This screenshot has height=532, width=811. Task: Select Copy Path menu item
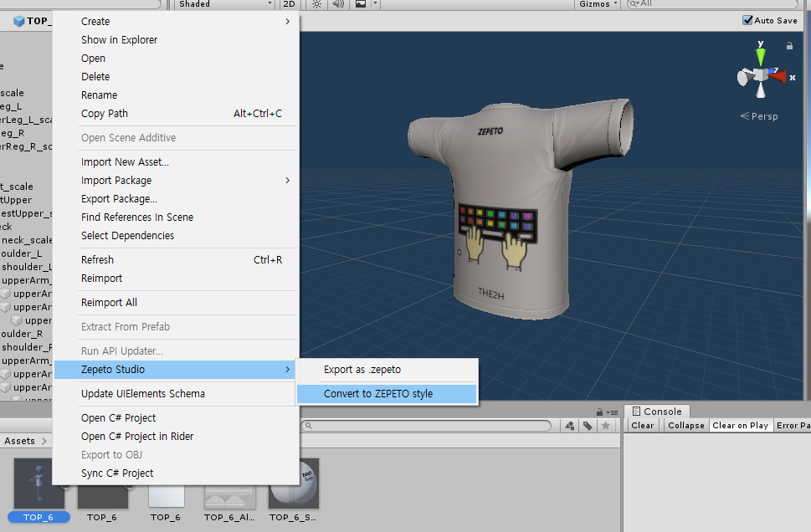pos(176,113)
